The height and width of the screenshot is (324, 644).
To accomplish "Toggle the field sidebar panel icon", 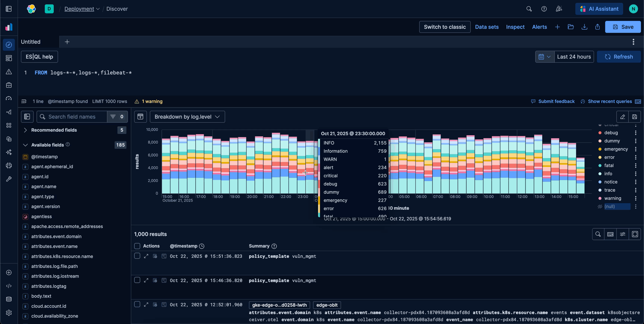I will (27, 117).
